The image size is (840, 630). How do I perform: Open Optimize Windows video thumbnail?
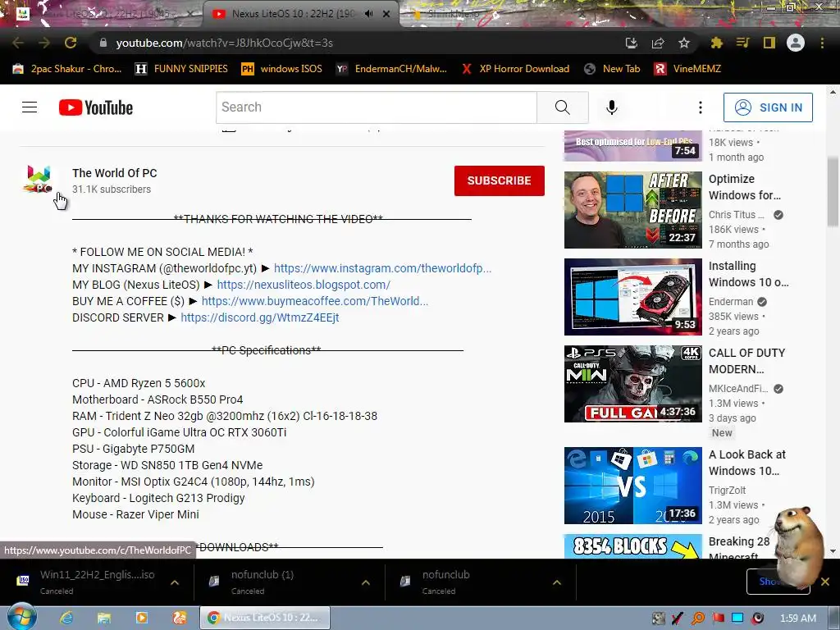[632, 210]
